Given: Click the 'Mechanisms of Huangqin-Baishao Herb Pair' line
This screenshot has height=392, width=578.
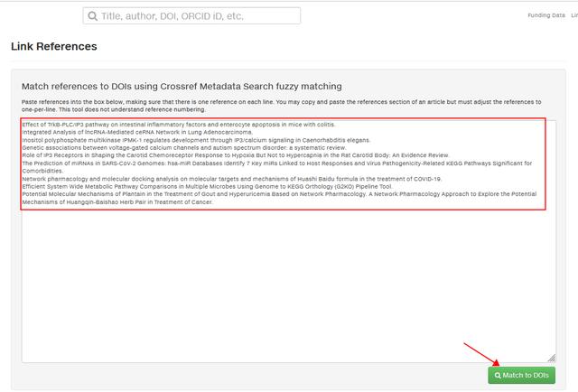Looking at the screenshot, I should (117, 202).
